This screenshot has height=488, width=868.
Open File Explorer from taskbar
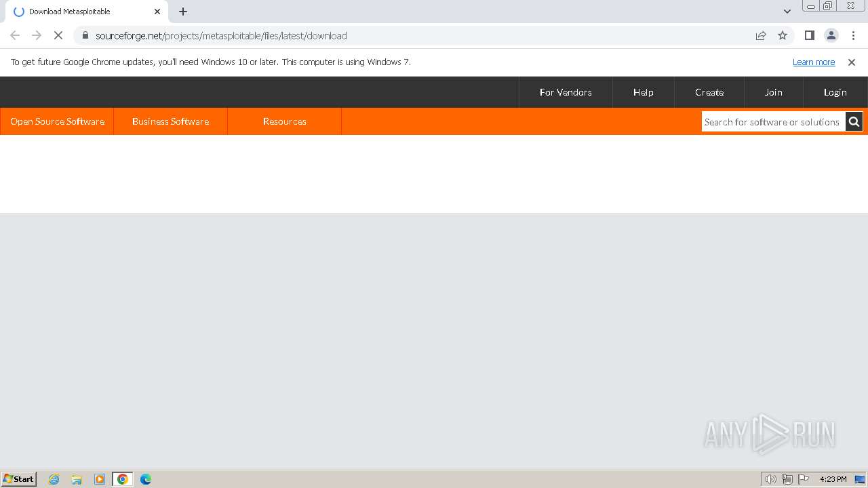click(77, 479)
